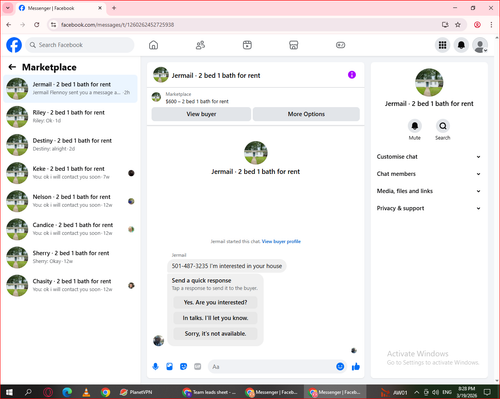This screenshot has height=399, width=500.
Task: Open the Gaming icon in top navigation
Action: click(340, 45)
